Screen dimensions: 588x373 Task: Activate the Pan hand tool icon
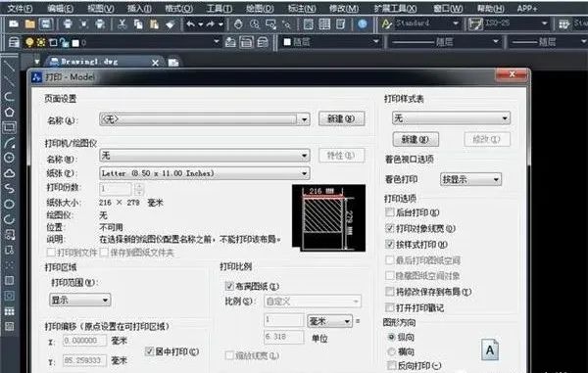pyautogui.click(x=238, y=24)
